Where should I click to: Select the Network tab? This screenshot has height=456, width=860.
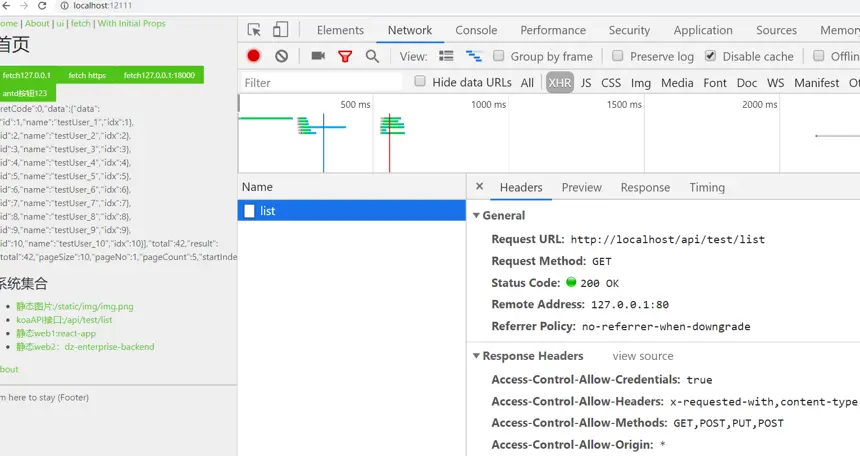pyautogui.click(x=410, y=30)
